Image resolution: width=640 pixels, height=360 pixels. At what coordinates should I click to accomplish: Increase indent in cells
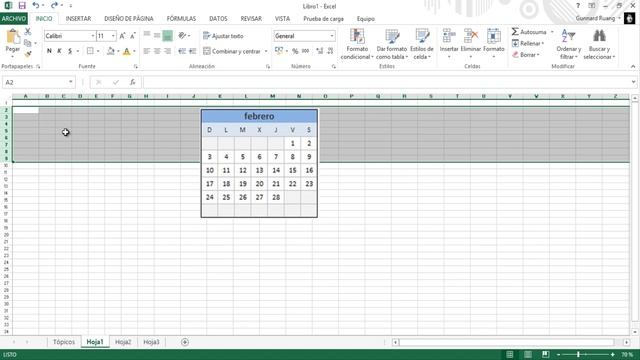tap(192, 51)
